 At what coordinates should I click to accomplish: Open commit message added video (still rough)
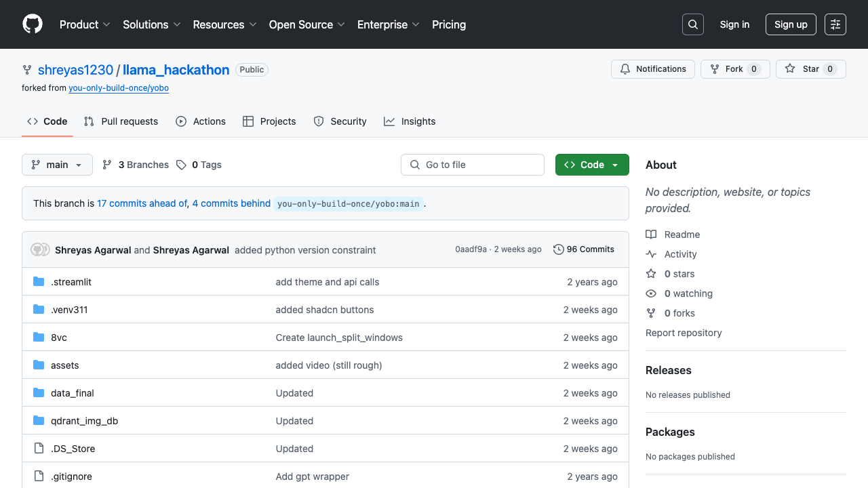[x=329, y=365]
